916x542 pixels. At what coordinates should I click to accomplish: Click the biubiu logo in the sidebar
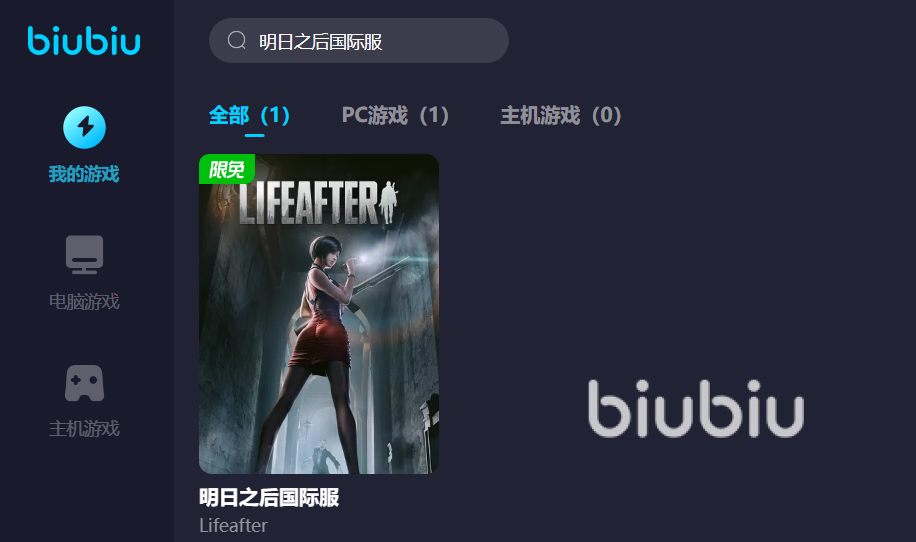pos(84,41)
